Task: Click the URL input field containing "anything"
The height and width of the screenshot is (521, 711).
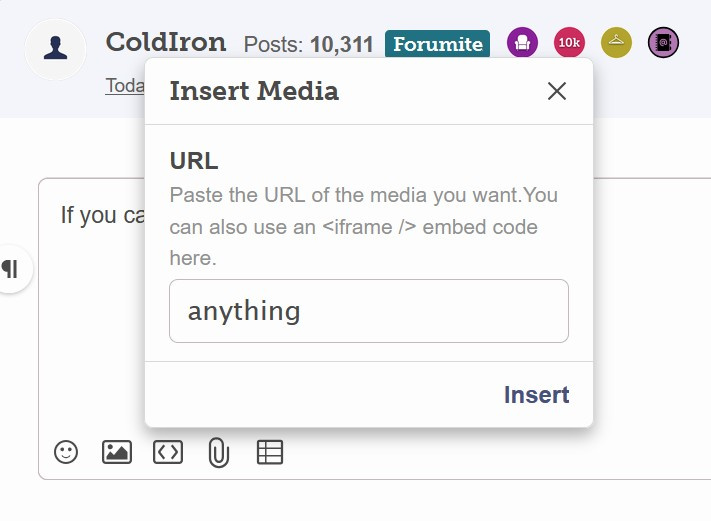Action: pos(368,311)
